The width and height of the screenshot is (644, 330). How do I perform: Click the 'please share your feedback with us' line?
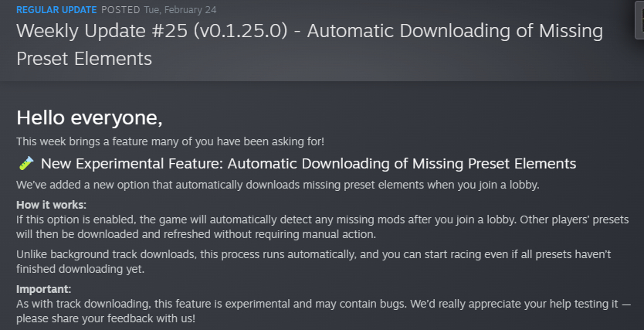click(x=105, y=317)
